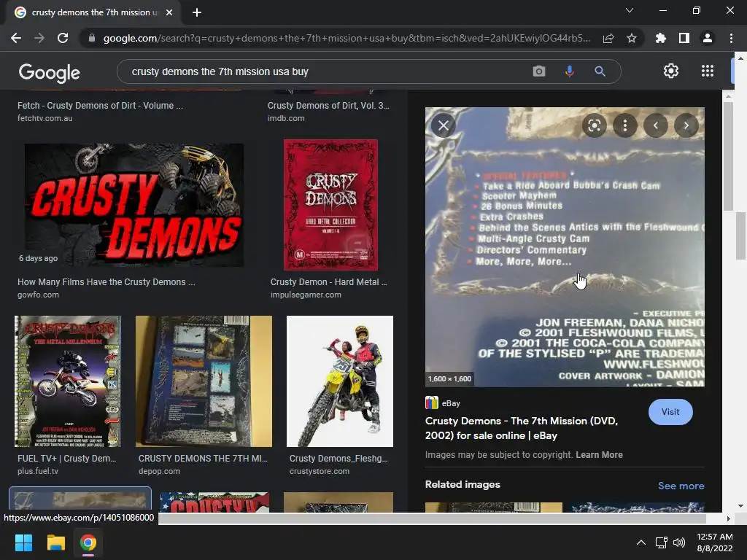Click the Visit button for eBay
This screenshot has height=560, width=747.
[670, 412]
